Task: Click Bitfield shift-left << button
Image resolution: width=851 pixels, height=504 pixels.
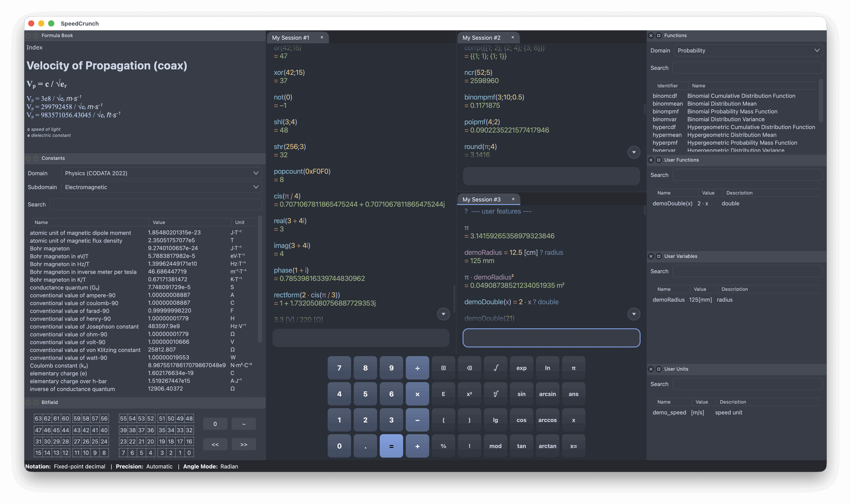Action: 215,444
